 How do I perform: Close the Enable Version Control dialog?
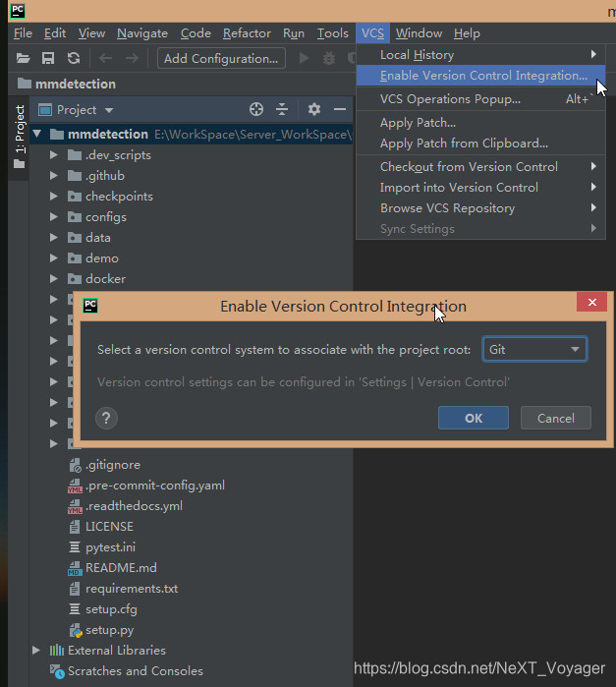coord(591,302)
